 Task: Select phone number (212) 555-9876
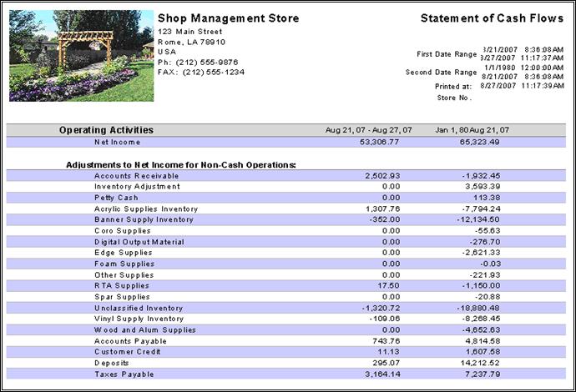pos(207,62)
